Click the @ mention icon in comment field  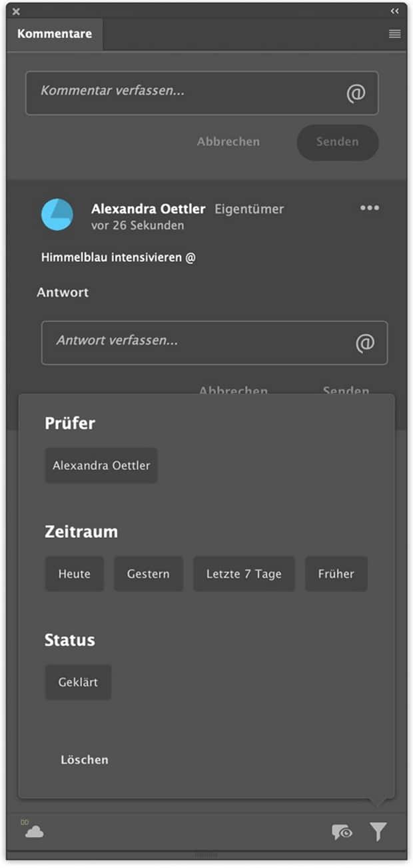click(356, 93)
